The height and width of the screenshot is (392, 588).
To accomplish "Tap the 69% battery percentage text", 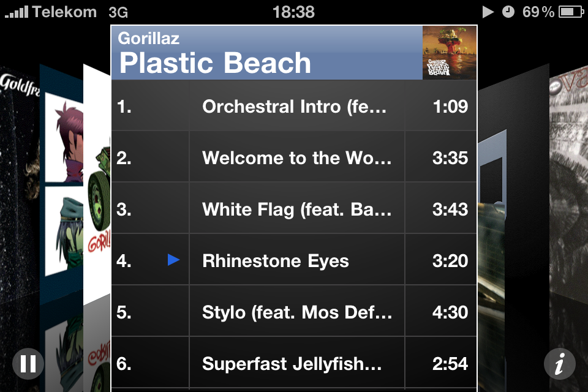I will pyautogui.click(x=538, y=10).
